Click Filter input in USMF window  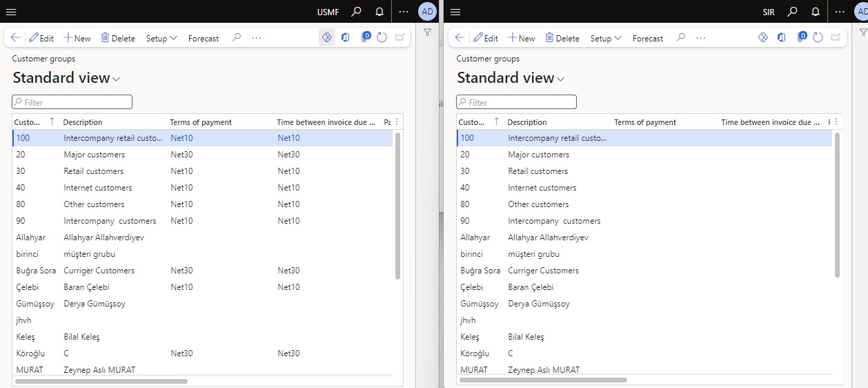(72, 102)
